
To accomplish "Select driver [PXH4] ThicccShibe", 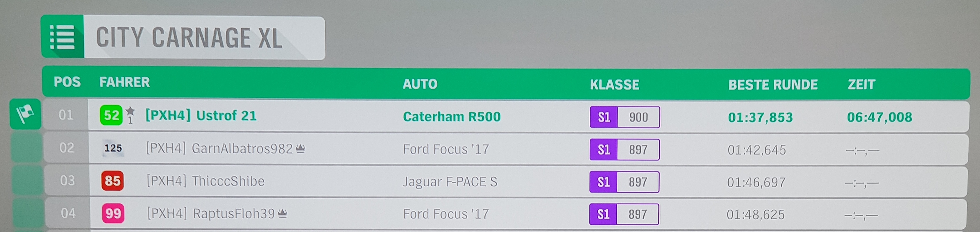I will tap(205, 181).
